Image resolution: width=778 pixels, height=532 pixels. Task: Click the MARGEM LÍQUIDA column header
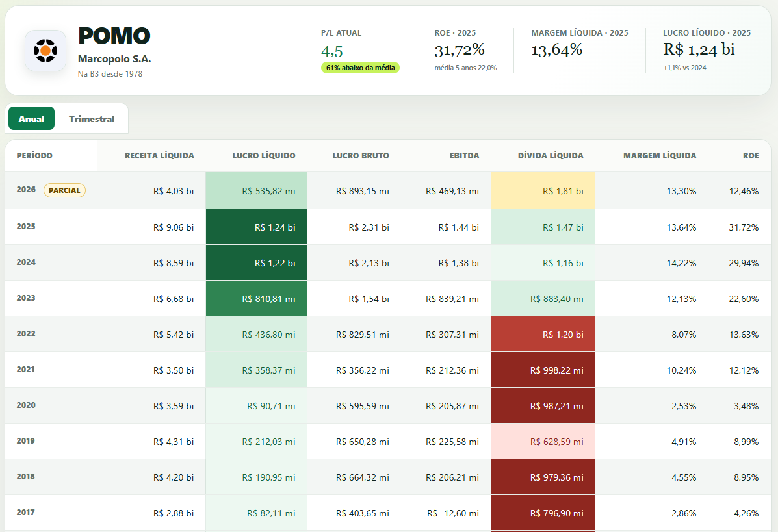point(660,156)
